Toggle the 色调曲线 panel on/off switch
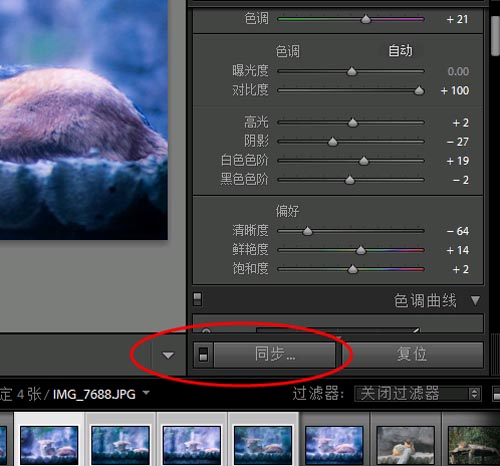This screenshot has height=466, width=500. [x=197, y=299]
